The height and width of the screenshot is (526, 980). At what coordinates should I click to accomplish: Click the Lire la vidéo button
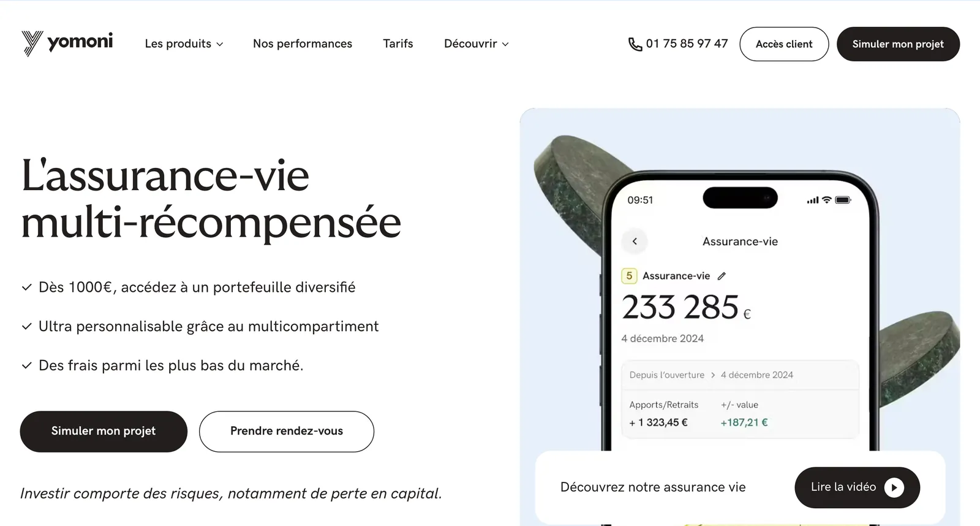(857, 487)
